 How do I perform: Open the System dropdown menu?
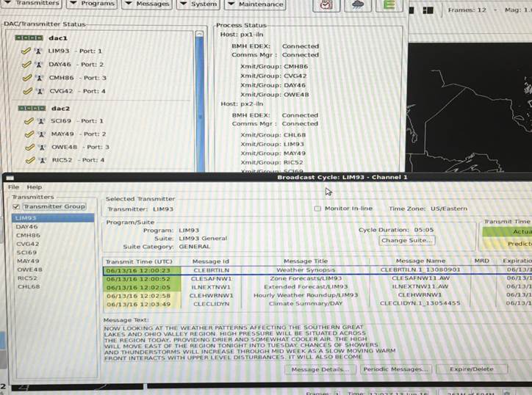[199, 4]
